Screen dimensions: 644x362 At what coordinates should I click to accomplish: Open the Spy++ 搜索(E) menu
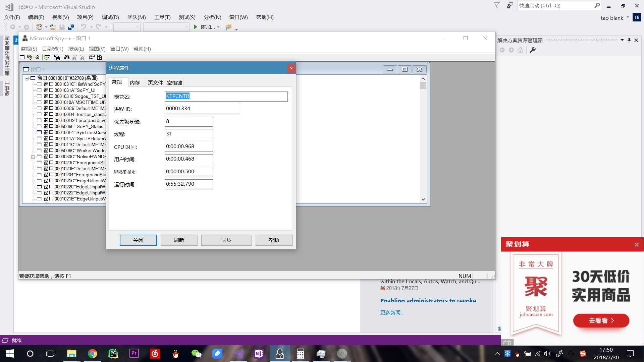[76, 49]
